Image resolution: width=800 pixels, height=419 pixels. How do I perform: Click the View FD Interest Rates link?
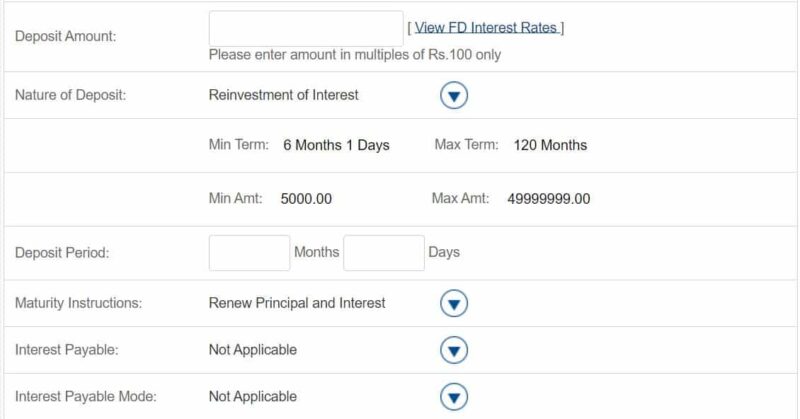point(485,28)
